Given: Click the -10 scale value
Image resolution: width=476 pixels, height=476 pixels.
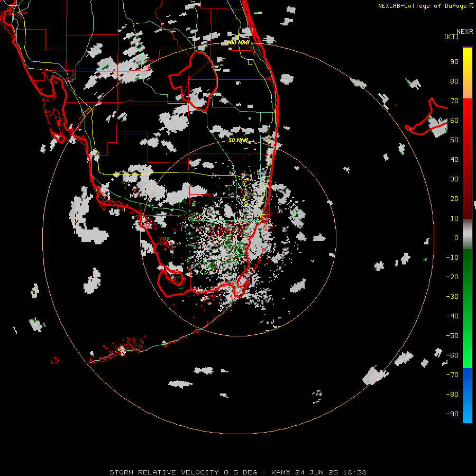Looking at the screenshot, I should point(452,258).
